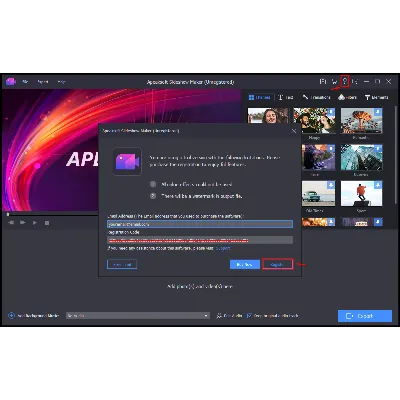Download the Old Times theme
This screenshot has width=400, height=400.
[331, 185]
